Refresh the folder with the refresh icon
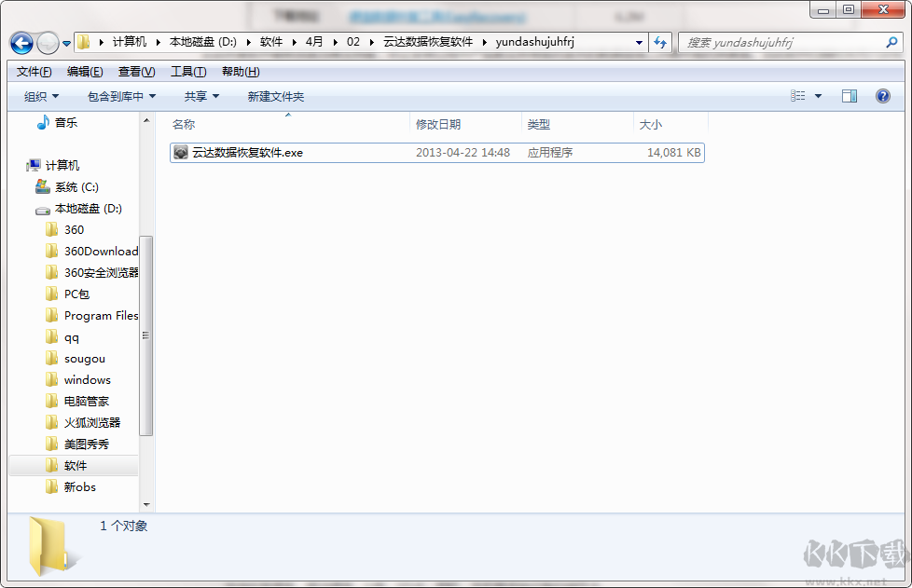The image size is (912, 588). (661, 42)
